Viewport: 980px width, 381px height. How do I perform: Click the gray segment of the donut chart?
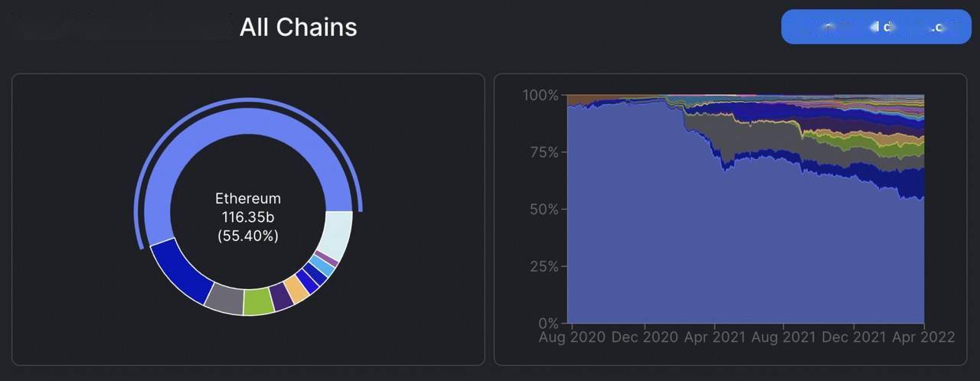pyautogui.click(x=224, y=298)
